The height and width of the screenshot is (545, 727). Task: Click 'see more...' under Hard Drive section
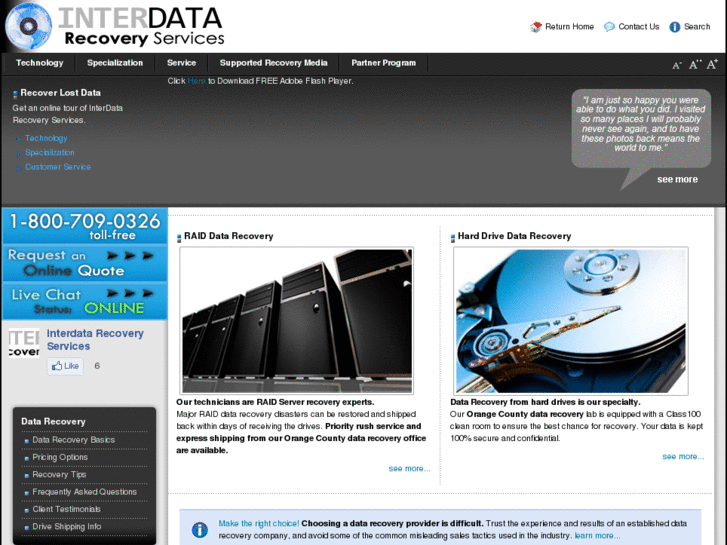coord(683,456)
